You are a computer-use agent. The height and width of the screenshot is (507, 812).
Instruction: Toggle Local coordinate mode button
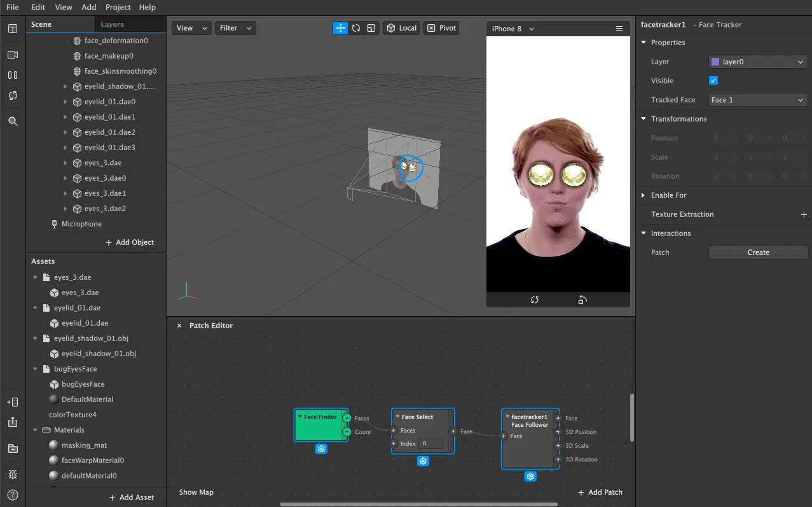point(401,28)
